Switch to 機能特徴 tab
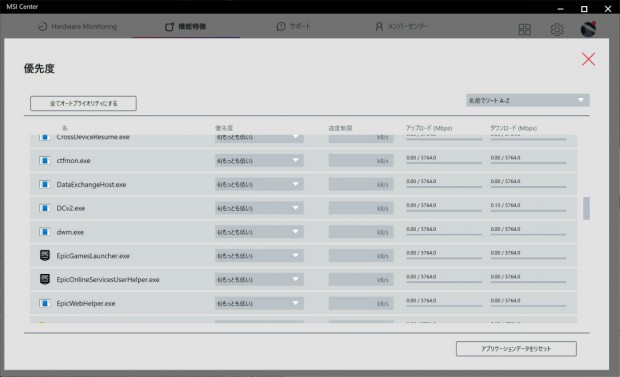The width and height of the screenshot is (620, 377). [185, 27]
